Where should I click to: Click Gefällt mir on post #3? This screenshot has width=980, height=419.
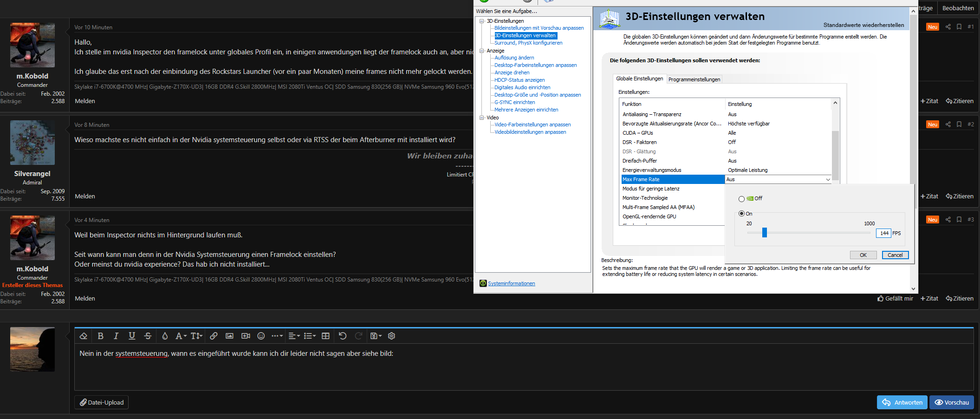(x=895, y=299)
